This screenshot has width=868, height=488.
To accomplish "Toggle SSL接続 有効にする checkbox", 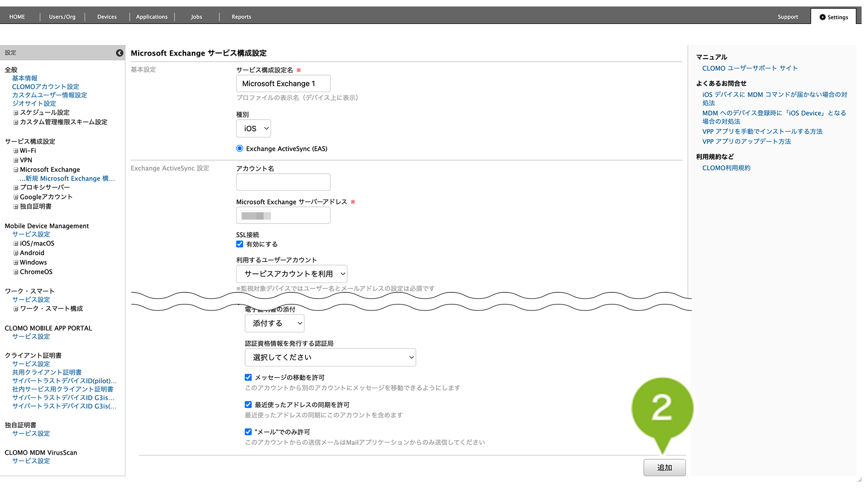I will (x=240, y=244).
